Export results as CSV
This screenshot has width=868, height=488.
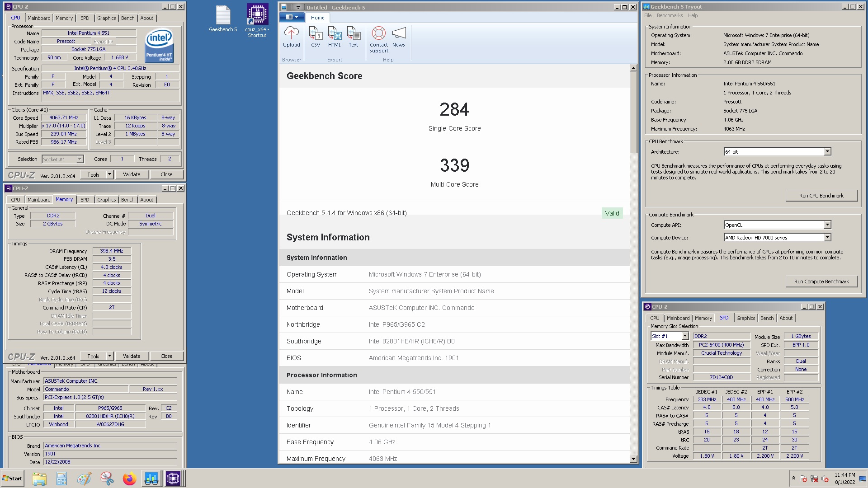(x=316, y=37)
